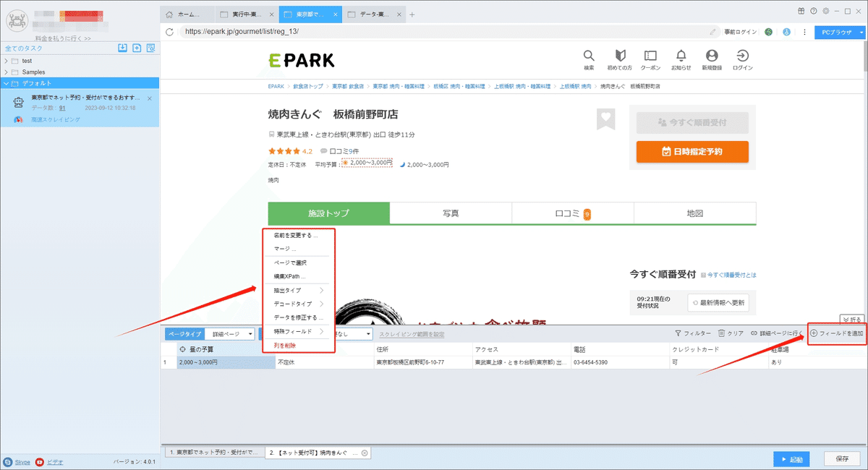Open the PCブラウザ dropdown arrow
Screen dimensions: 868x470
861,32
